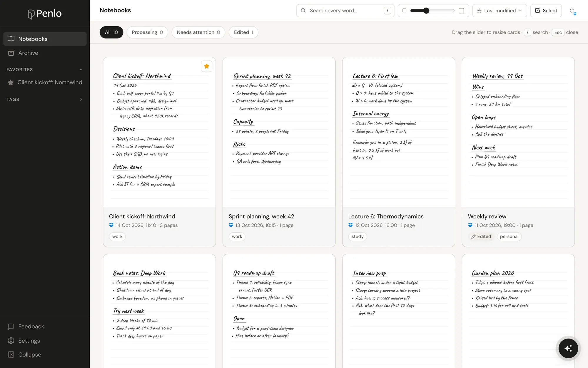
Task: Open the Book notes: Deep Work thumbnail
Action: click(x=159, y=311)
